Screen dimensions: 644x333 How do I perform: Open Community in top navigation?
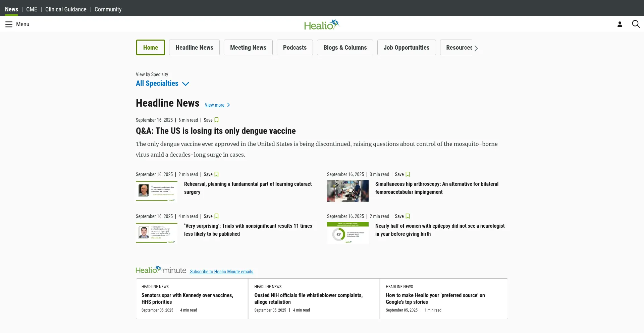(x=108, y=9)
